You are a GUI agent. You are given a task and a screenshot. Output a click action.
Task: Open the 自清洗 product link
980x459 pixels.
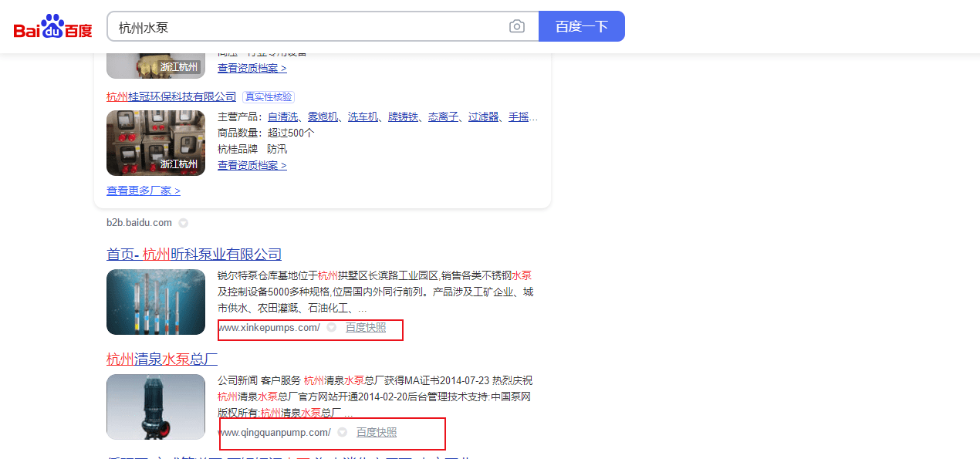282,117
